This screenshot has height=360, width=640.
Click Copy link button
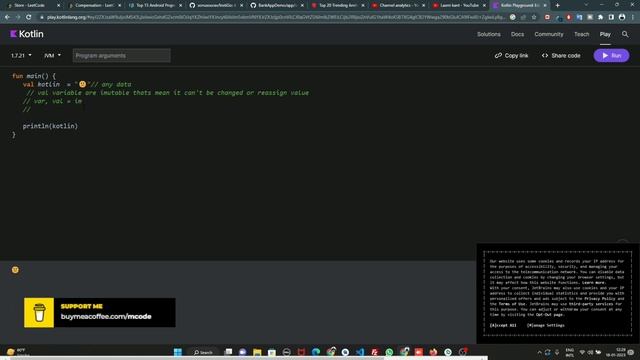click(x=511, y=56)
